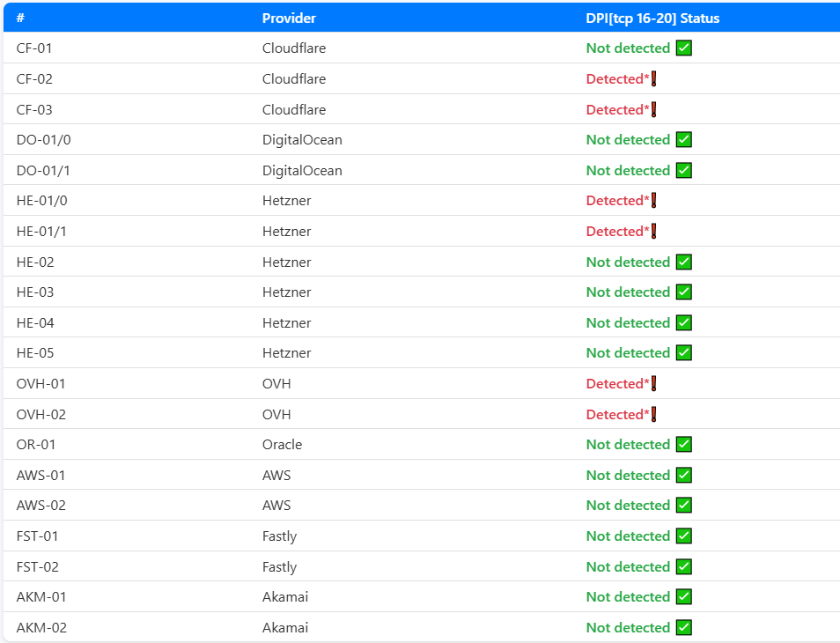The width and height of the screenshot is (840, 643).
Task: Click the green checkmark icon for OR-01
Action: (684, 445)
